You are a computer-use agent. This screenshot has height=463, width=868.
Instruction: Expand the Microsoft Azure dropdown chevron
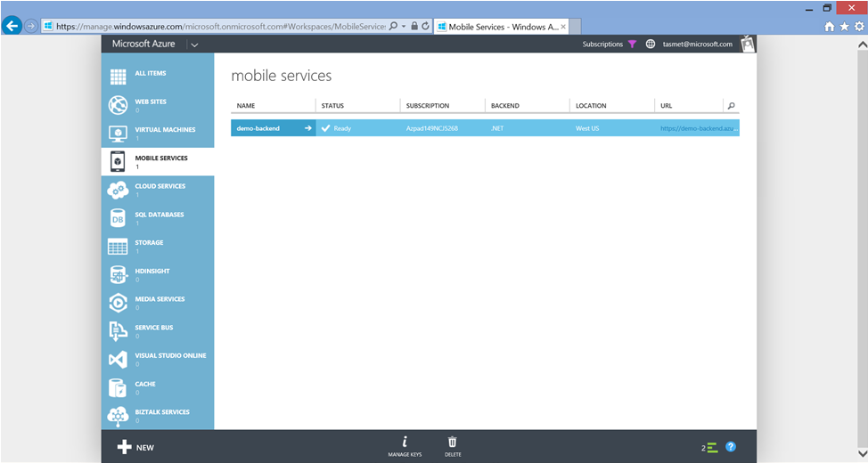(x=194, y=45)
